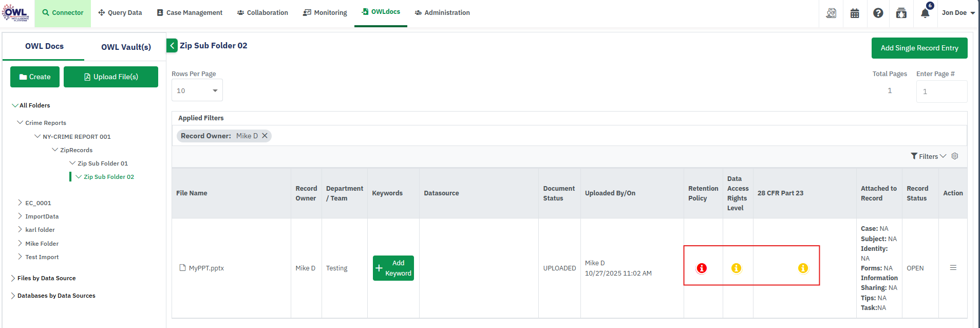
Task: Click the help question mark icon
Action: coord(878,13)
